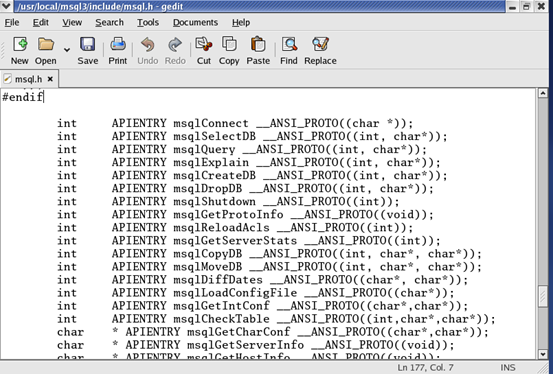Viewport: 553px width, 374px height.
Task: Close the gedit window
Action: pyautogui.click(x=541, y=7)
